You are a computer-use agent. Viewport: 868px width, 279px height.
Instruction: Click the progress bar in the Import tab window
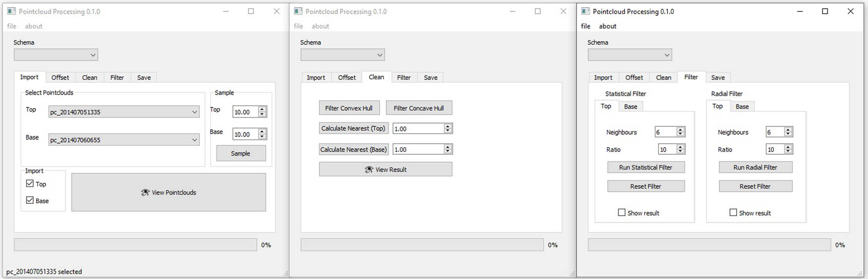click(135, 245)
